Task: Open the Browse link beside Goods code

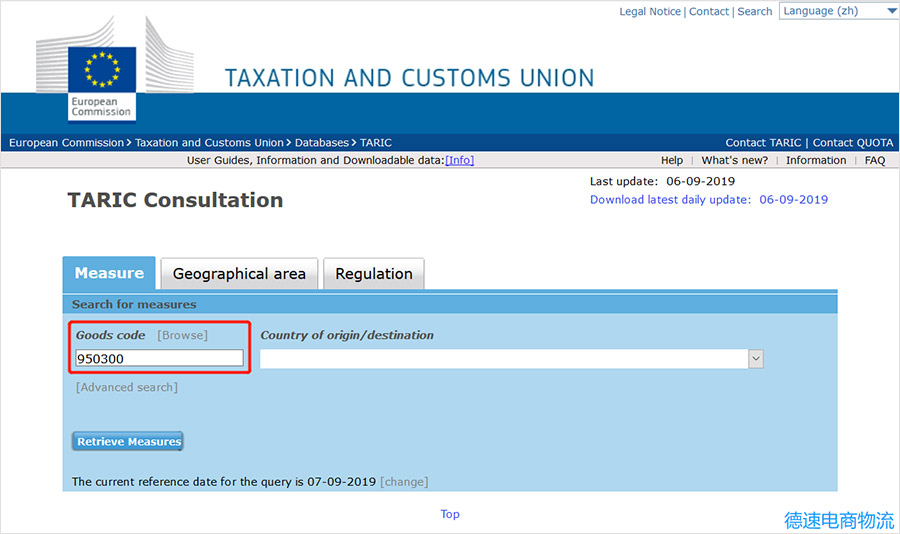Action: pos(182,335)
